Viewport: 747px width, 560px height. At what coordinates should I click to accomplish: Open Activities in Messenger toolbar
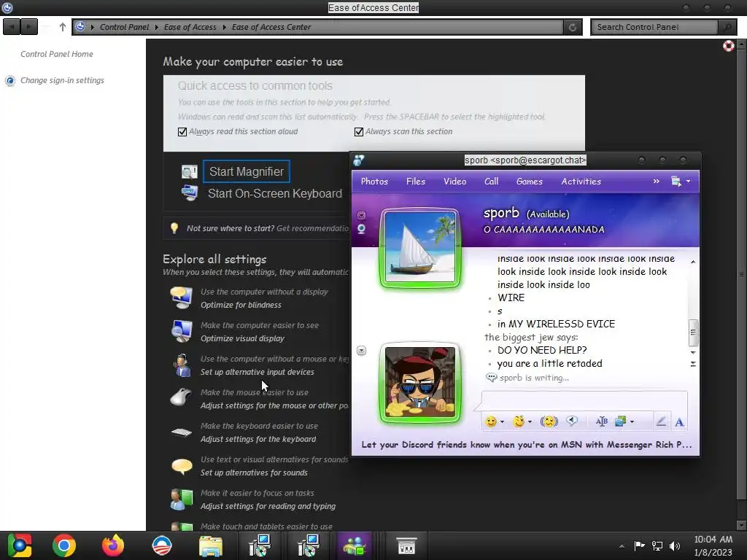(x=581, y=182)
